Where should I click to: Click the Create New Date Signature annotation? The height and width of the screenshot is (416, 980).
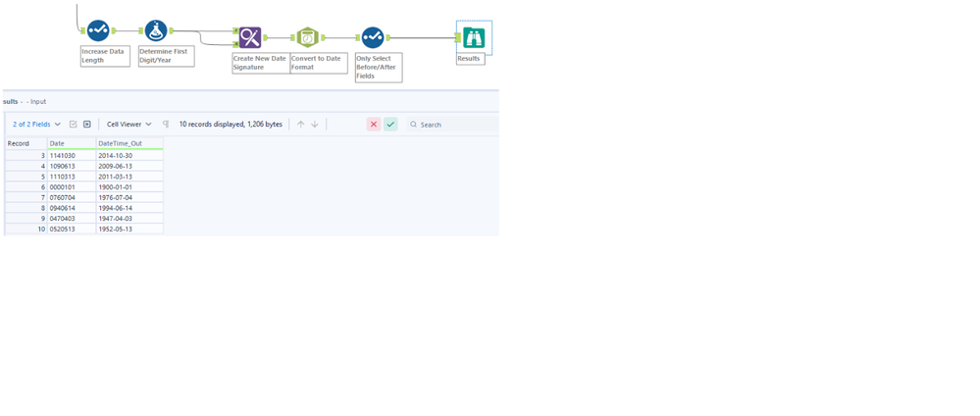click(261, 63)
